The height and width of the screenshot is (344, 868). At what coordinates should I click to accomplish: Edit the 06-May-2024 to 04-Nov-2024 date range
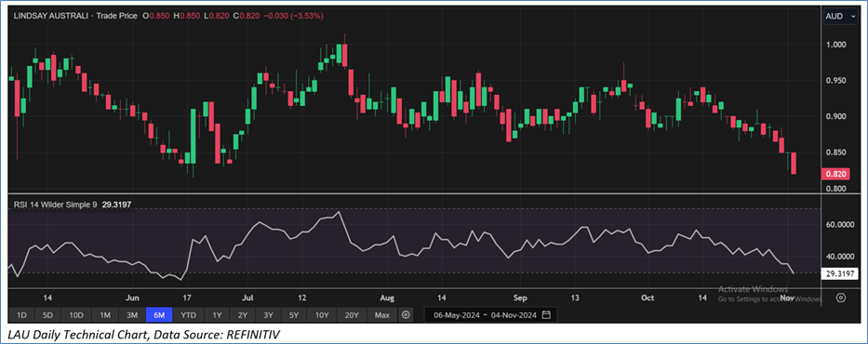tap(490, 315)
